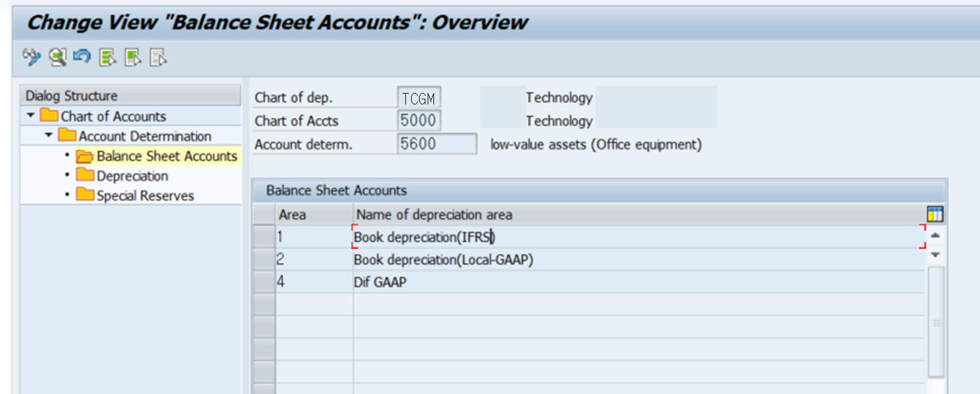Click the table vertical scrollbar track
The width and height of the screenshot is (980, 394).
pyautogui.click(x=935, y=321)
